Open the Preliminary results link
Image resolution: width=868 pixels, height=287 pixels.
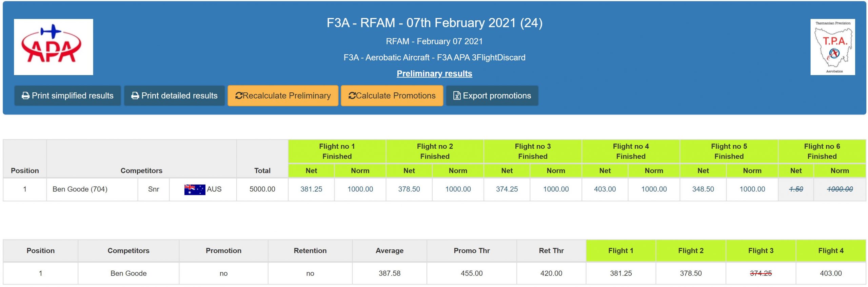[x=434, y=74]
